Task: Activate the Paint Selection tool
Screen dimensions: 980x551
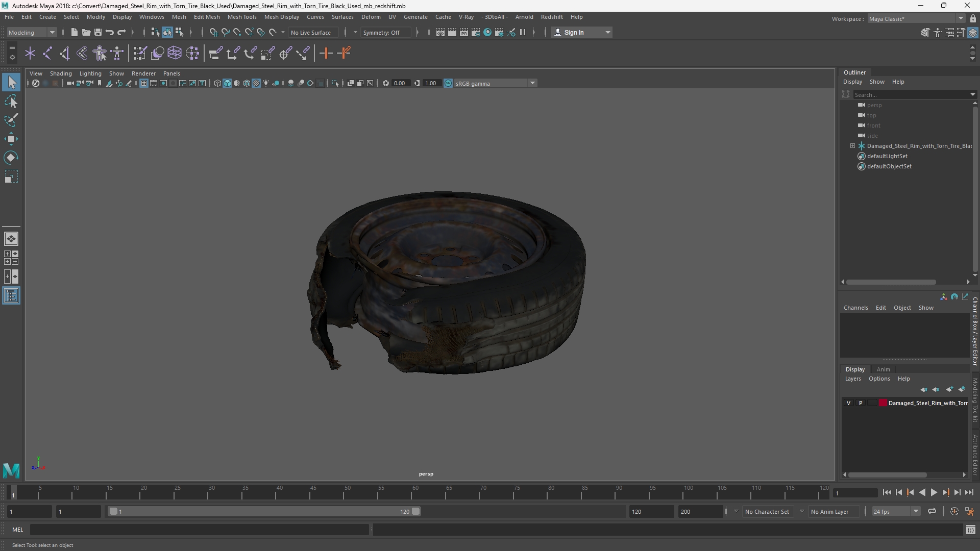Action: tap(11, 120)
